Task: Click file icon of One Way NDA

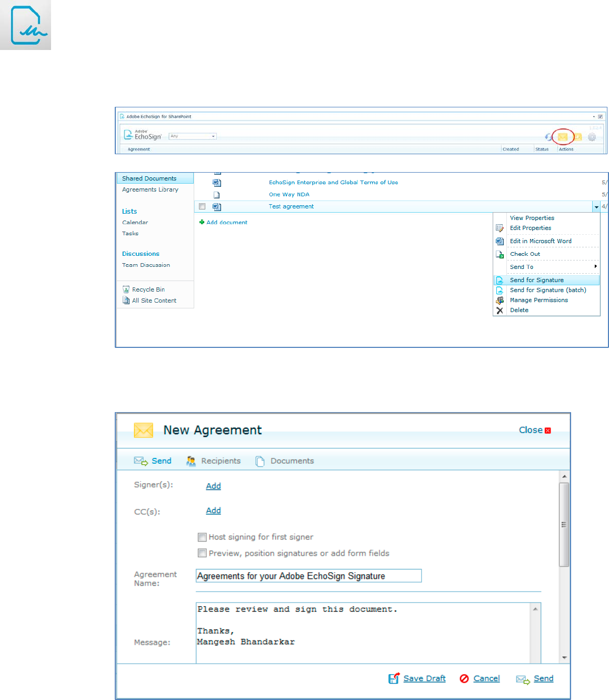Action: coord(216,195)
